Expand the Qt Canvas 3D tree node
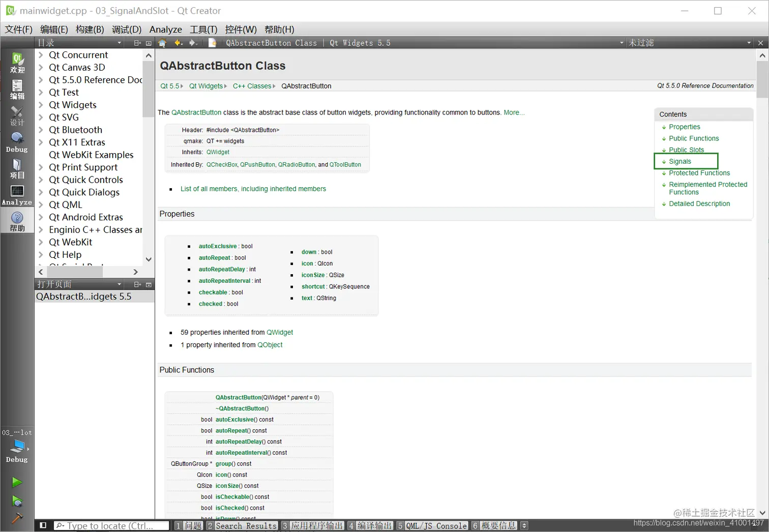 click(41, 67)
